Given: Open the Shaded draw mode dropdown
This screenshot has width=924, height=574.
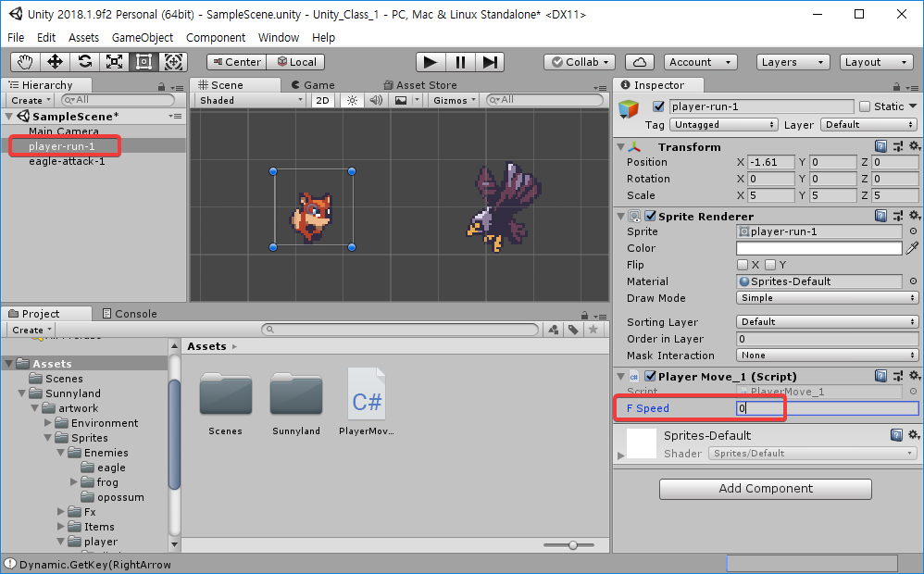Looking at the screenshot, I should 251,100.
